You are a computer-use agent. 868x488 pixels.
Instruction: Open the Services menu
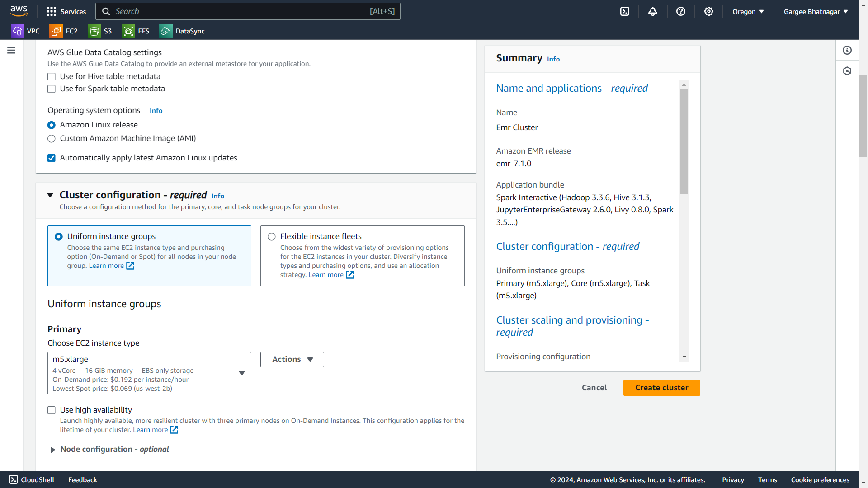[66, 12]
